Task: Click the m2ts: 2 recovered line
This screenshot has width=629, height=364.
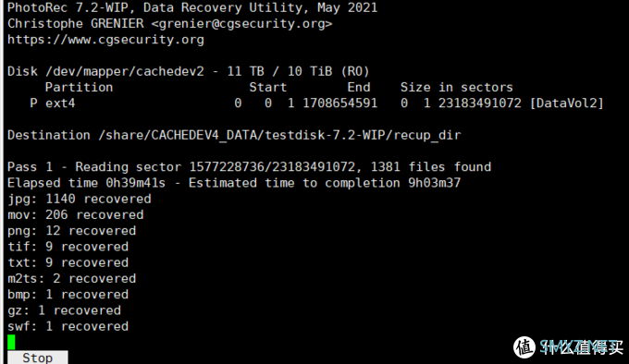Action: tap(72, 279)
